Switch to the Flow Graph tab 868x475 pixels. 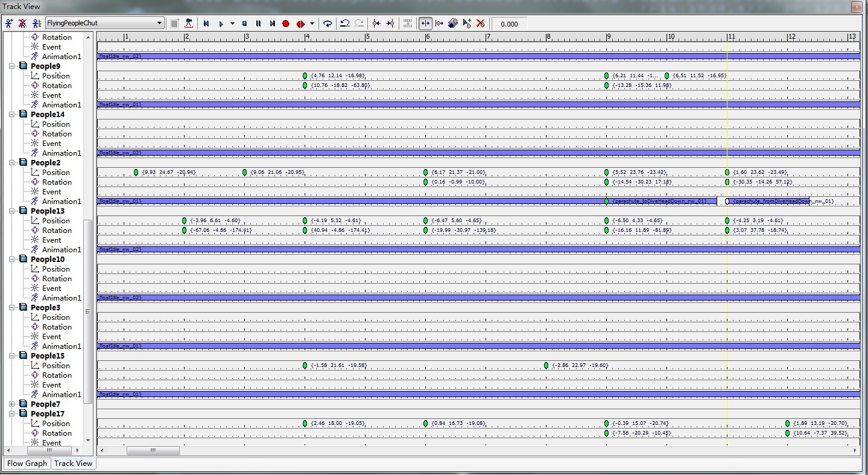(27, 464)
